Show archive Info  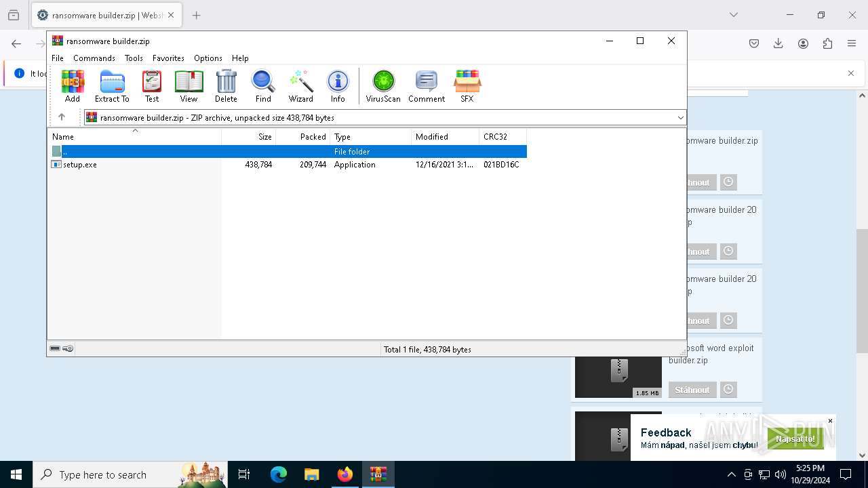338,86
